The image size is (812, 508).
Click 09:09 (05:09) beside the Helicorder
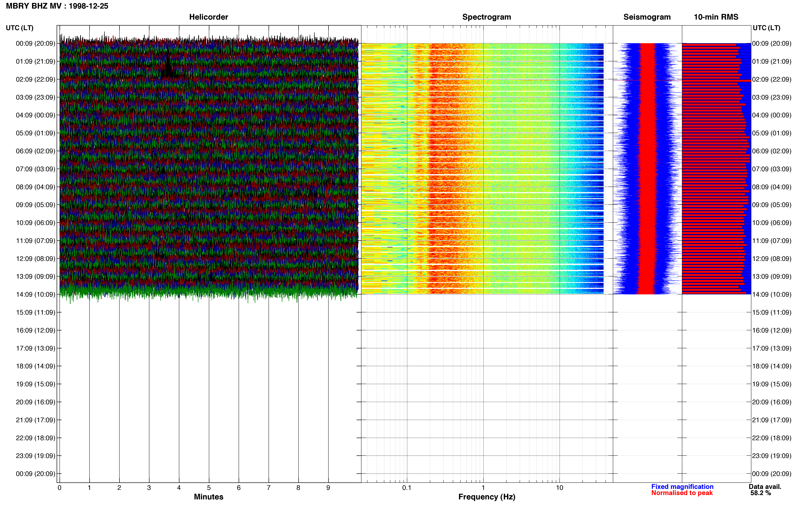tap(36, 205)
